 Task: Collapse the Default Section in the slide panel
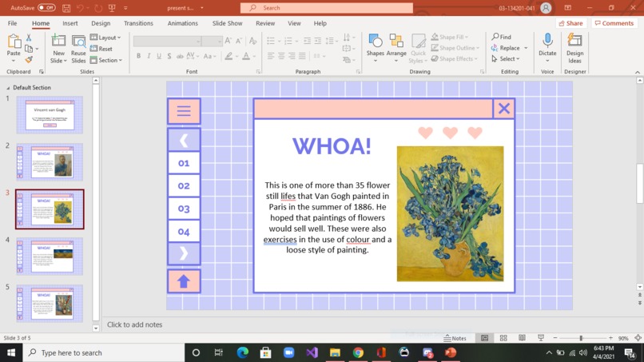(8, 88)
